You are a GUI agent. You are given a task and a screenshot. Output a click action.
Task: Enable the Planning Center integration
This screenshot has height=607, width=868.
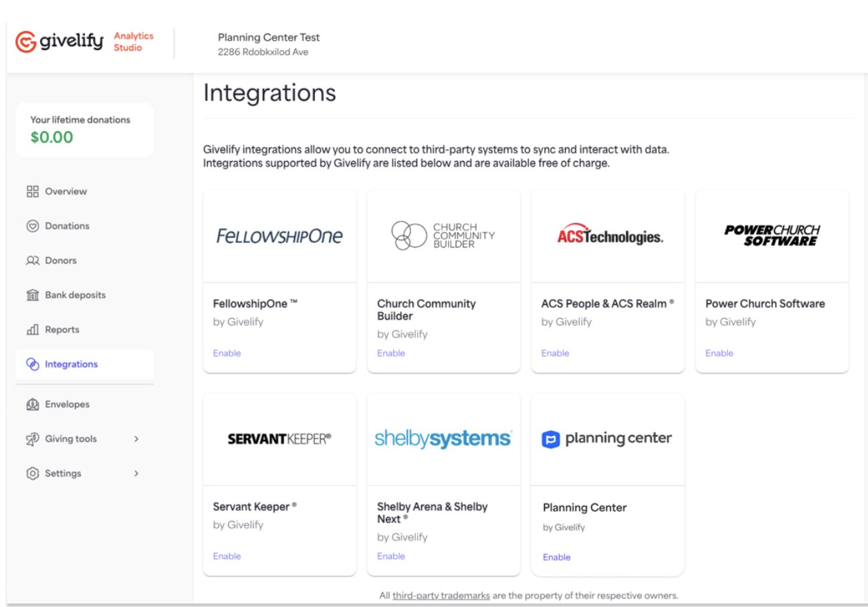(x=556, y=558)
